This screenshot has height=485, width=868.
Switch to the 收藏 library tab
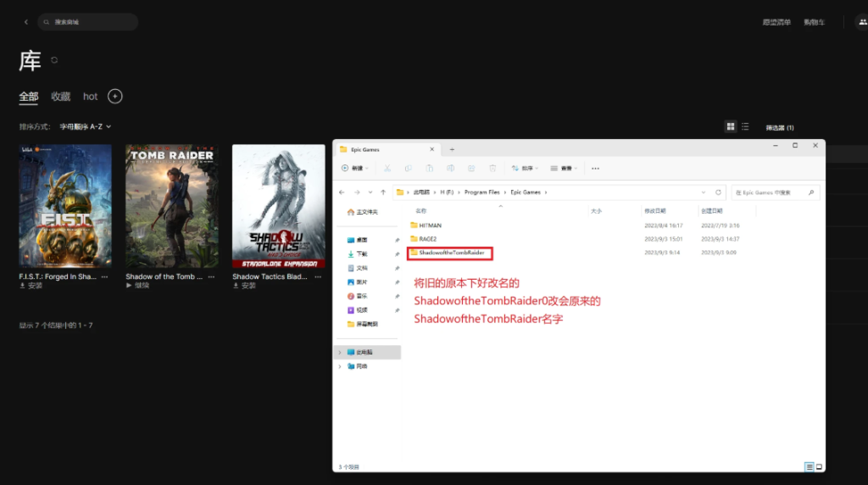tap(61, 97)
